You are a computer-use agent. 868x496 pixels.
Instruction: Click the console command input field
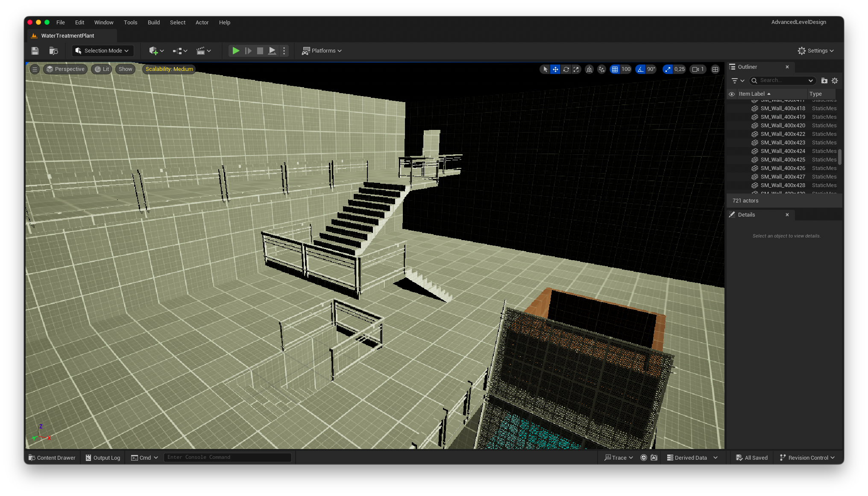pyautogui.click(x=227, y=458)
